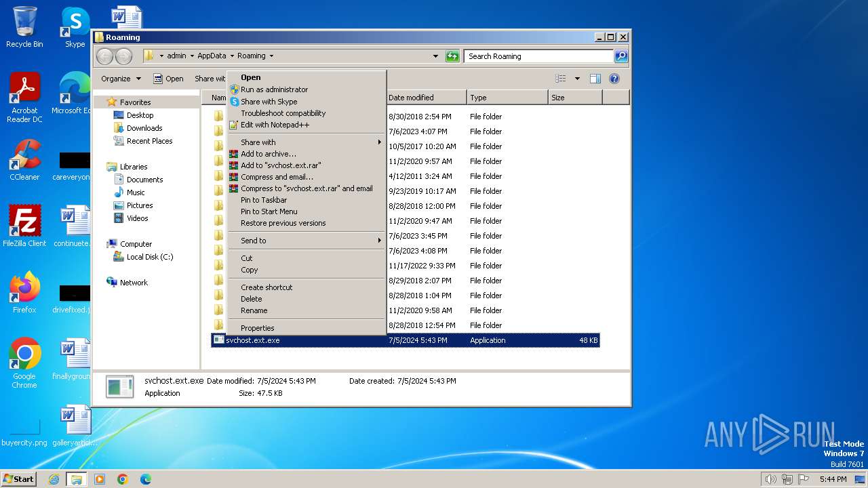Viewport: 868px width, 488px height.
Task: Open Internet Explorer from the taskbar
Action: click(54, 479)
